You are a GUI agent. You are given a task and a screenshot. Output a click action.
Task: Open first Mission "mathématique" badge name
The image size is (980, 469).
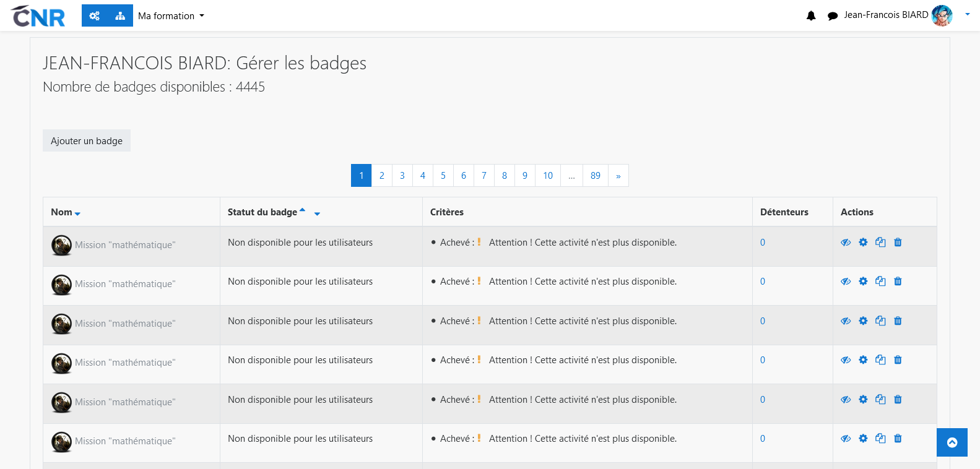[125, 245]
